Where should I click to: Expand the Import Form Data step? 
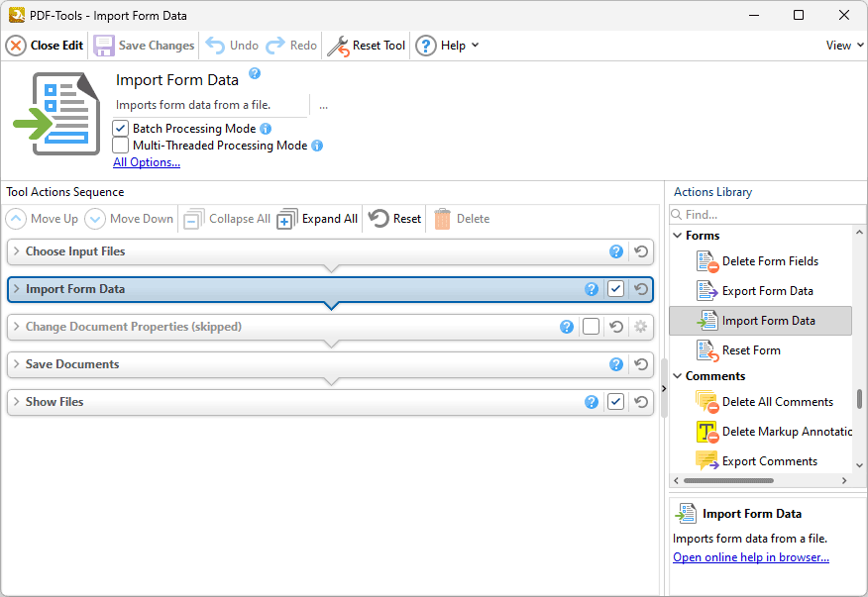tap(17, 289)
